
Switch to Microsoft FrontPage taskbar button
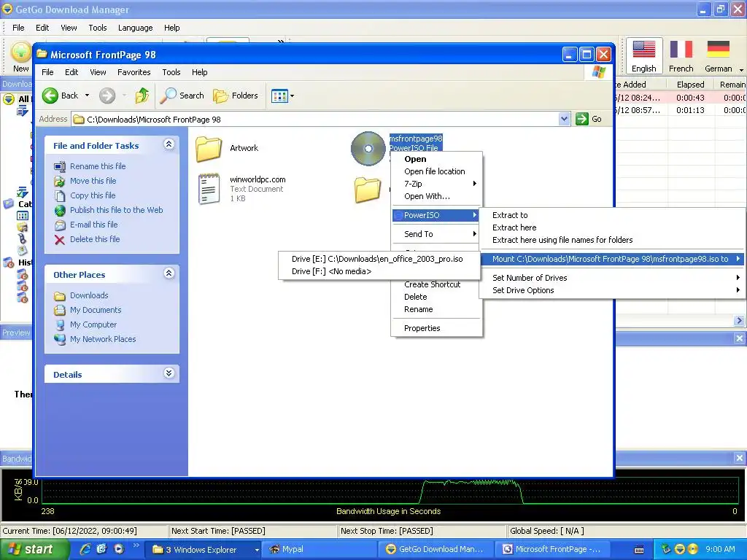[x=551, y=550]
